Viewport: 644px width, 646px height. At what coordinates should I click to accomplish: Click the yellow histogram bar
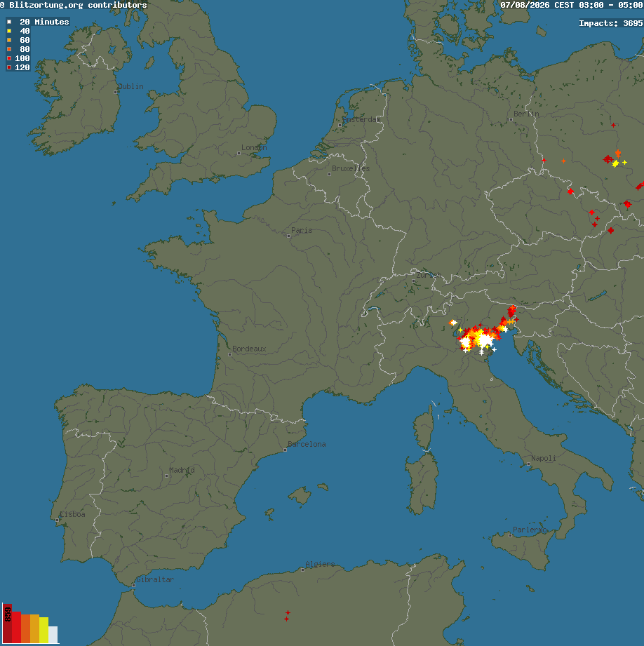(x=43, y=630)
